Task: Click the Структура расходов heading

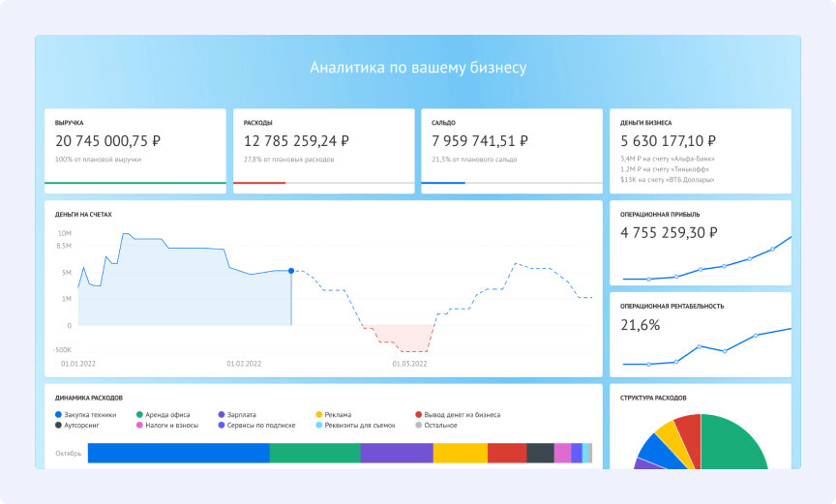Action: pos(653,398)
